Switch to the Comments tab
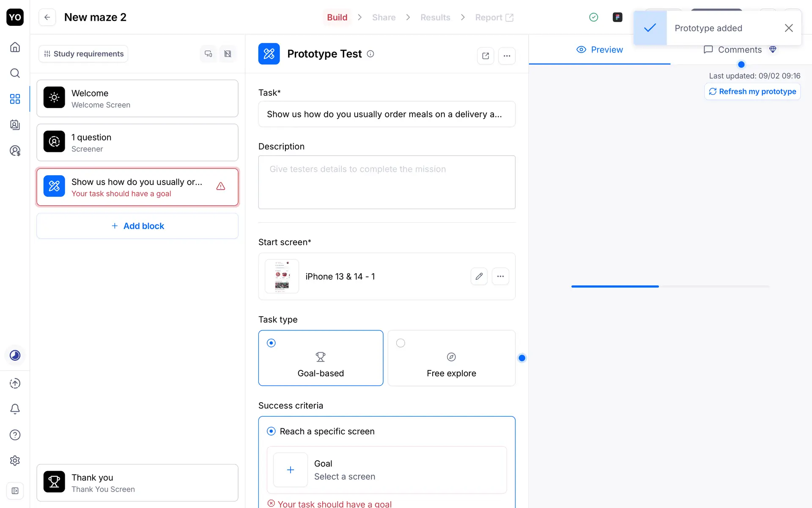Screen dimensions: 812x508 click(x=739, y=50)
